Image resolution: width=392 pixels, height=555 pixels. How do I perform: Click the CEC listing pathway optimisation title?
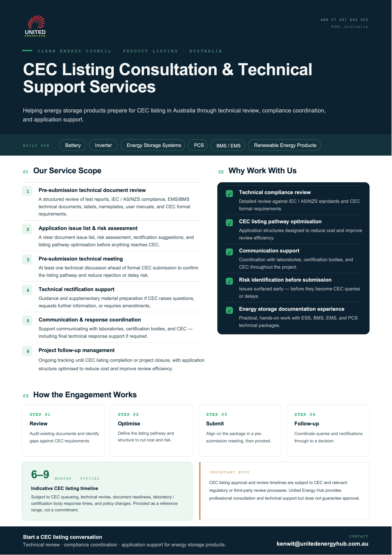click(x=280, y=221)
